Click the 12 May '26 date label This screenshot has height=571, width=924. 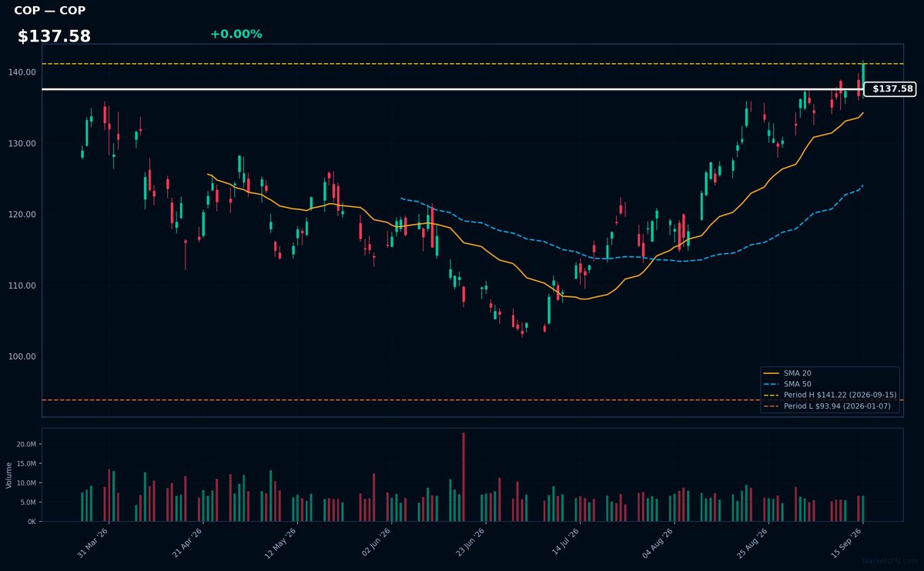point(281,543)
